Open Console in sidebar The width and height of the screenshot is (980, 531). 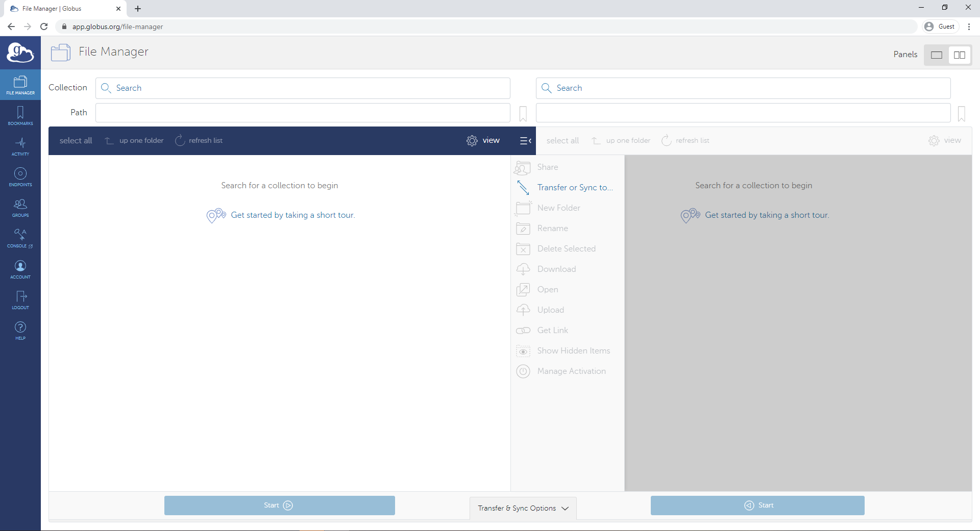(x=20, y=238)
